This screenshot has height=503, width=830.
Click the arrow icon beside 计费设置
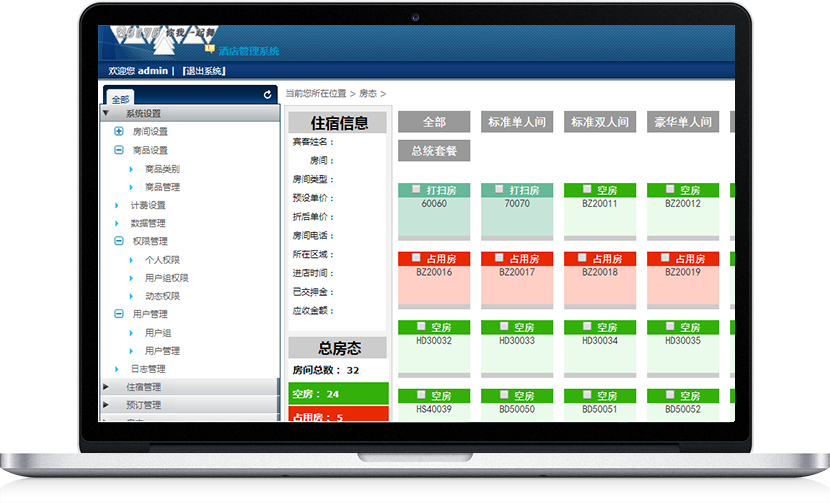tap(119, 205)
